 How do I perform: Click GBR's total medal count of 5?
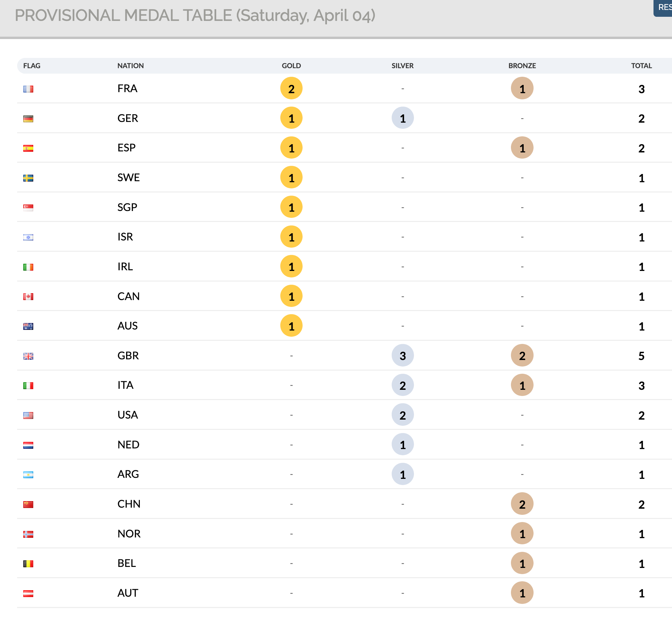coord(642,356)
